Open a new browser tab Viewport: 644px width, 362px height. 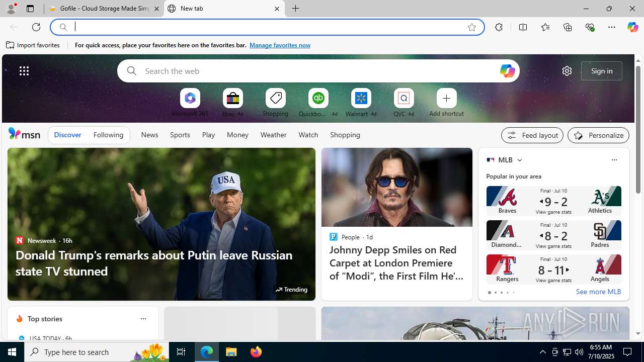tap(296, 9)
